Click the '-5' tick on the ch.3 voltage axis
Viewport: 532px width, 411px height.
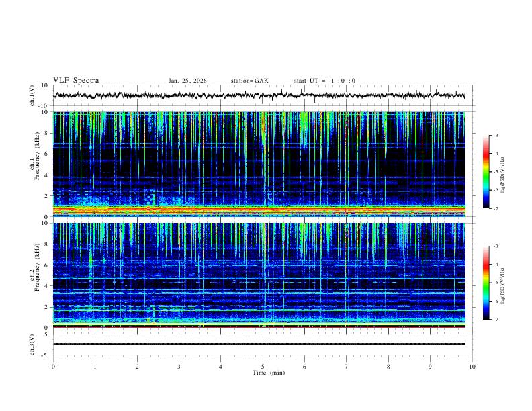click(x=45, y=355)
